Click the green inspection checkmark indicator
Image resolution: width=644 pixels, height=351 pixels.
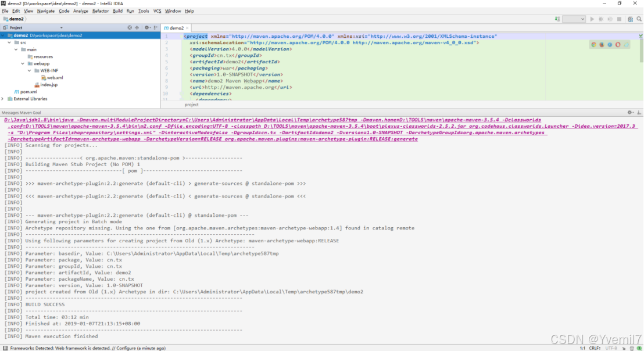641,36
